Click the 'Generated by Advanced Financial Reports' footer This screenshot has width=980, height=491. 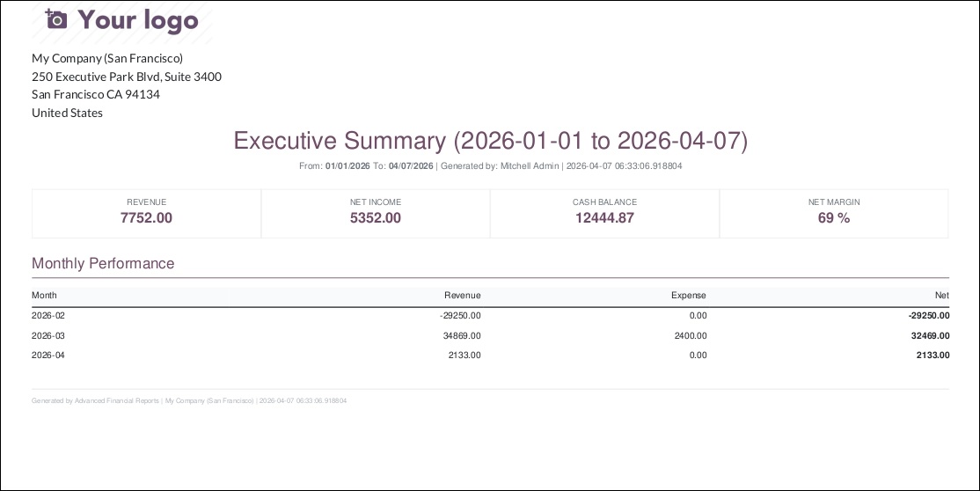pyautogui.click(x=95, y=400)
